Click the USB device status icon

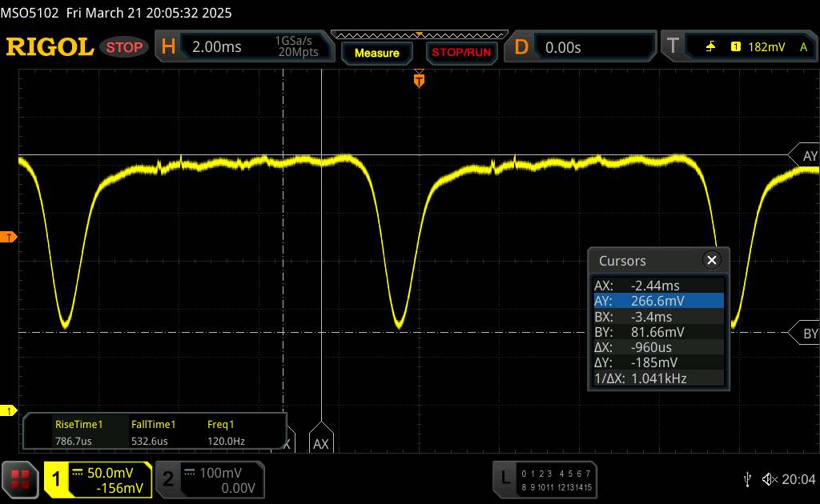(747, 478)
